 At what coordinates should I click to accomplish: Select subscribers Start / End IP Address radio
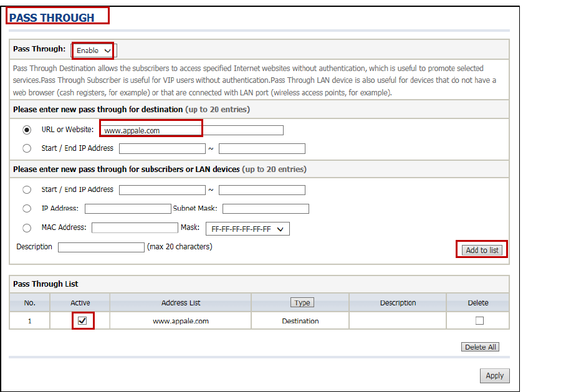click(x=27, y=189)
